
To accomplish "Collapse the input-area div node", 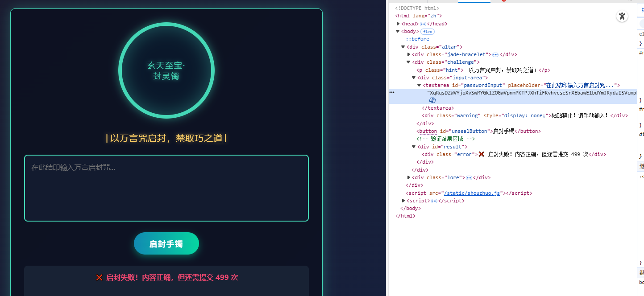I will click(414, 78).
